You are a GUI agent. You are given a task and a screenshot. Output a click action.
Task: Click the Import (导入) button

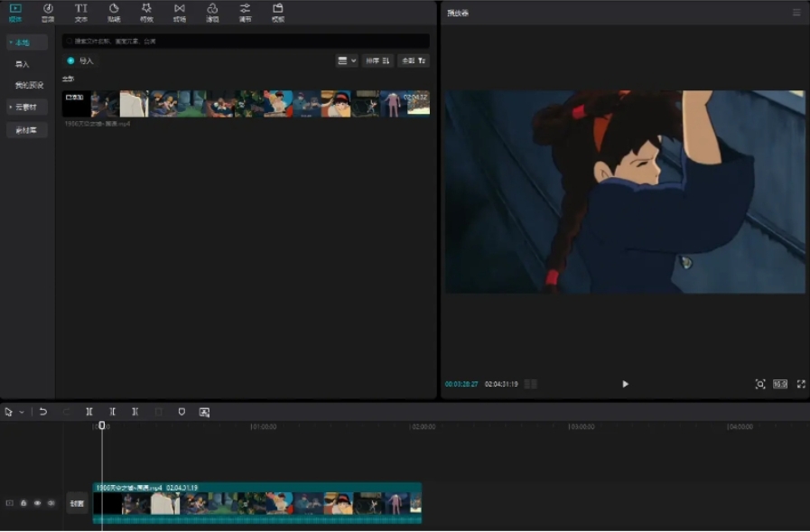(x=80, y=61)
